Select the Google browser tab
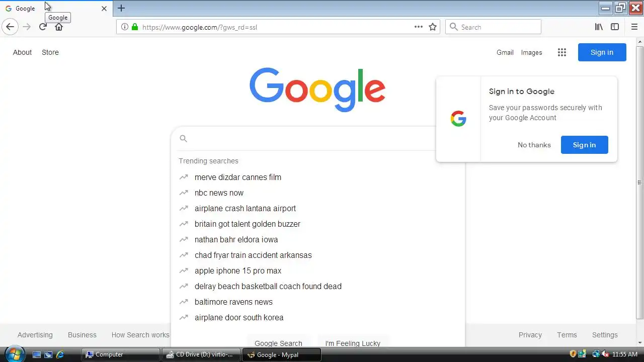This screenshot has height=362, width=644. [x=55, y=9]
